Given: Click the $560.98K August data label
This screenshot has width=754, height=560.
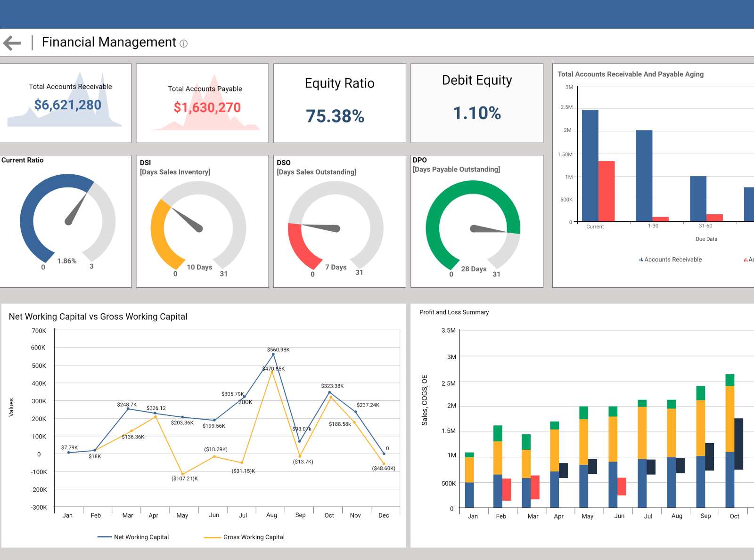Looking at the screenshot, I should coord(278,350).
